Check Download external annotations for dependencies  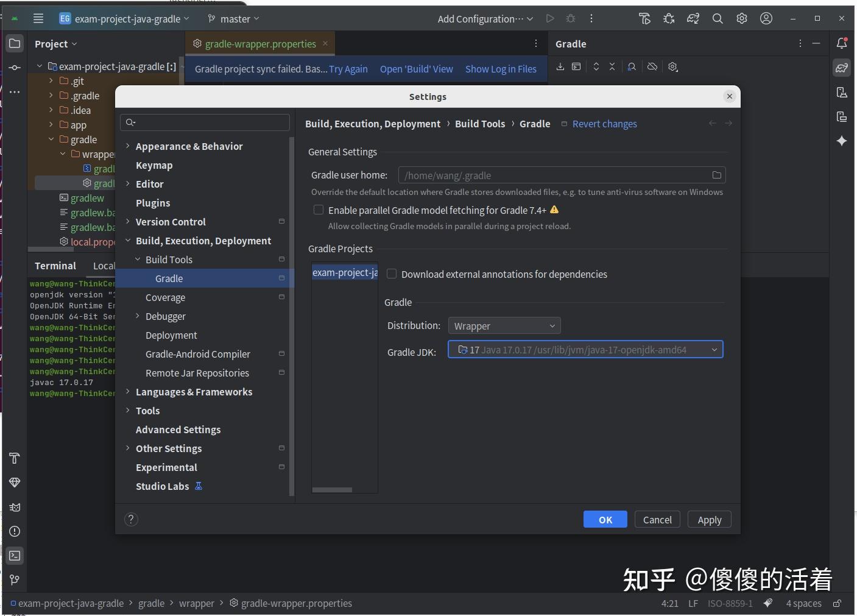pyautogui.click(x=392, y=274)
